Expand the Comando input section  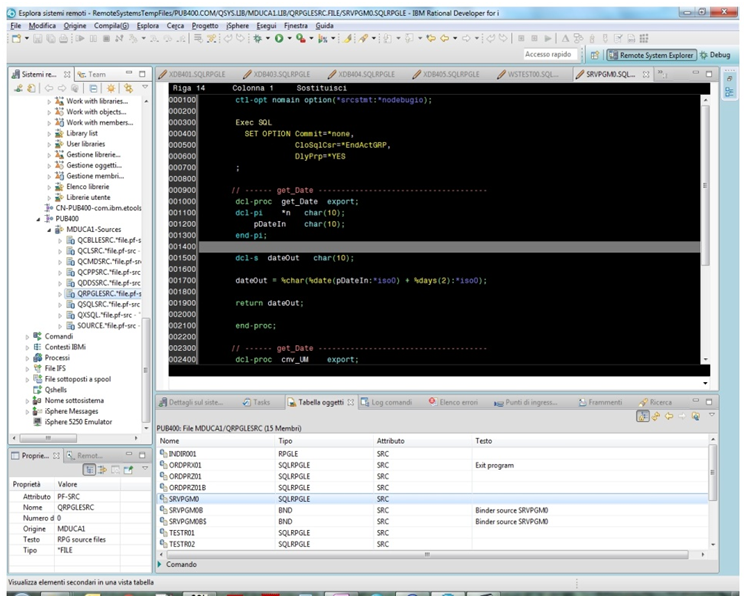point(160,565)
